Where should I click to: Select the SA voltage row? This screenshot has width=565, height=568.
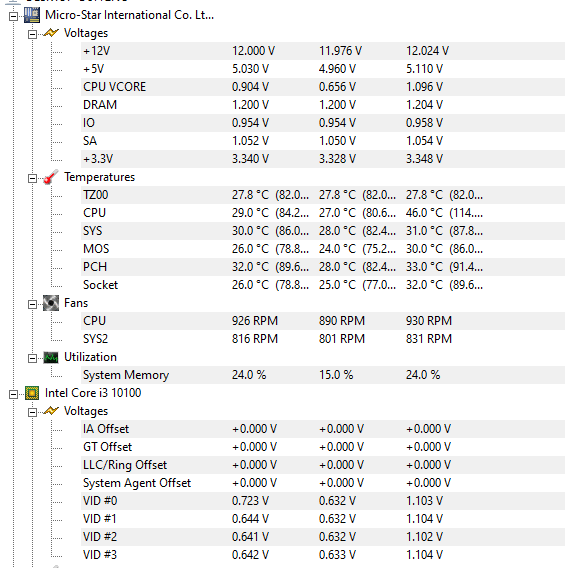tap(323, 141)
